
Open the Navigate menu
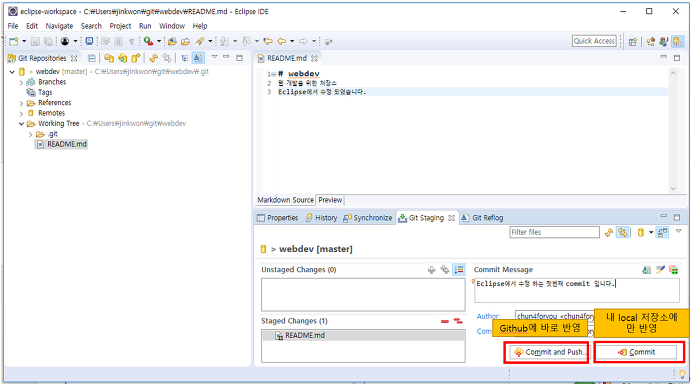[x=59, y=26]
